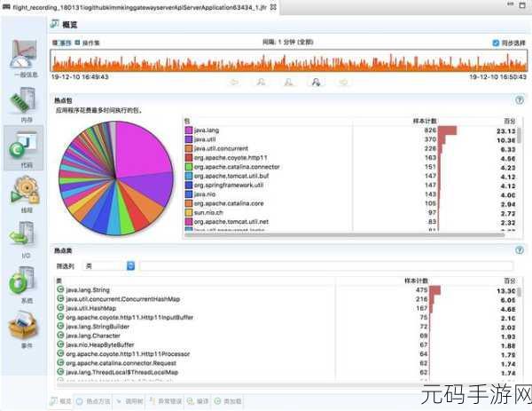Click the zoom-out icon under the timeline
Viewport: 532px width, 411px height.
pos(288,82)
